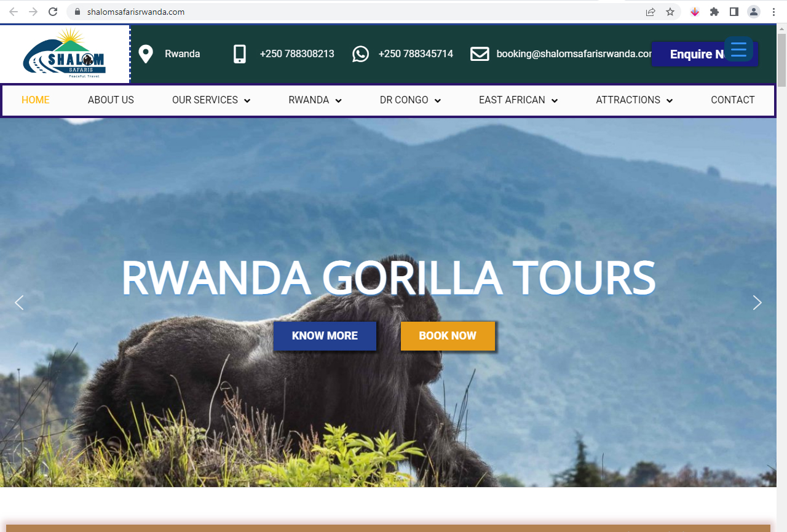Viewport: 787px width, 532px height.
Task: Toggle the browser side panel
Action: tap(734, 12)
